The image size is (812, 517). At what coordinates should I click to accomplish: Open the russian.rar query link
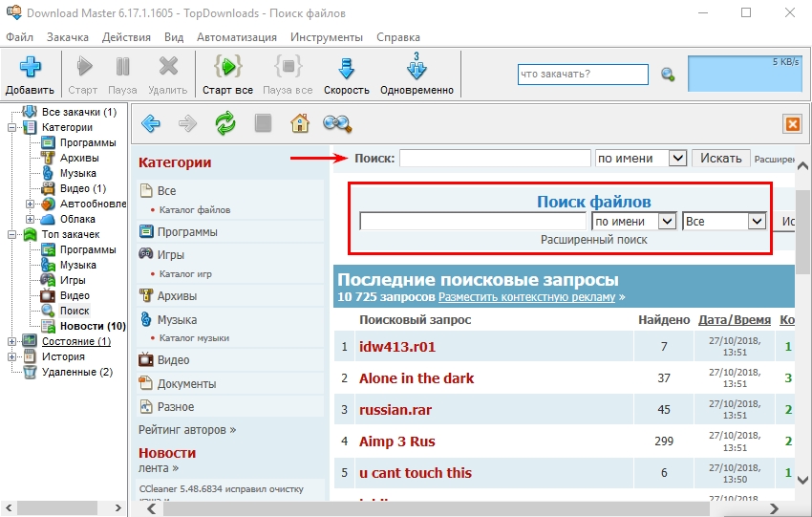pyautogui.click(x=395, y=410)
